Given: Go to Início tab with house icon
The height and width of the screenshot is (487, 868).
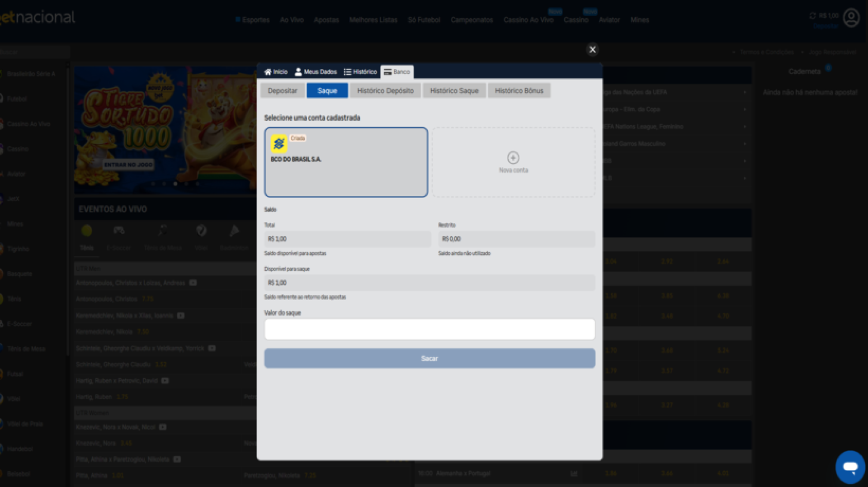Looking at the screenshot, I should click(276, 72).
